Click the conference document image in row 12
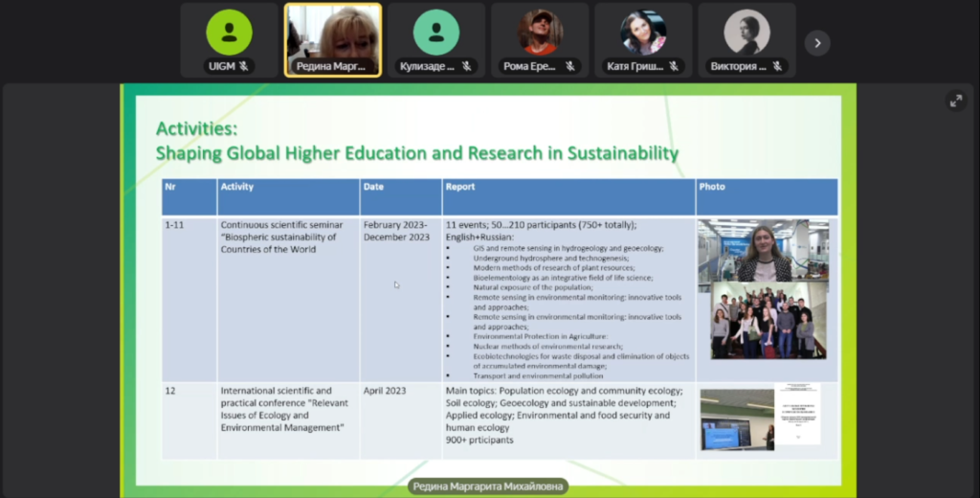 [x=797, y=414]
